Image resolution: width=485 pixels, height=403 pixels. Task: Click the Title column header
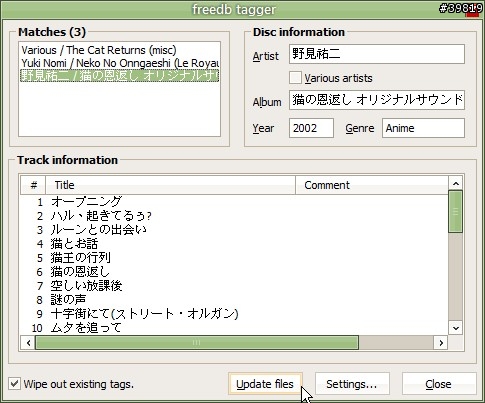pyautogui.click(x=170, y=185)
